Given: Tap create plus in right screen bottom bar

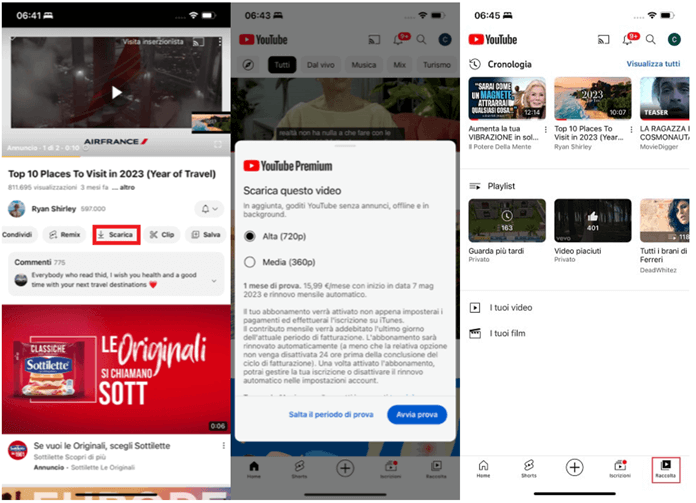Looking at the screenshot, I should coord(574,467).
